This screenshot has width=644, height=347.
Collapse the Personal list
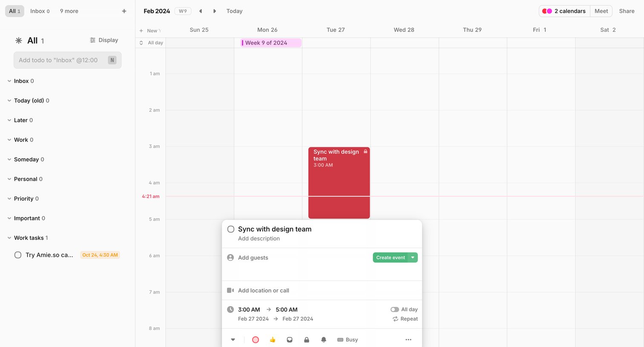[x=9, y=179]
